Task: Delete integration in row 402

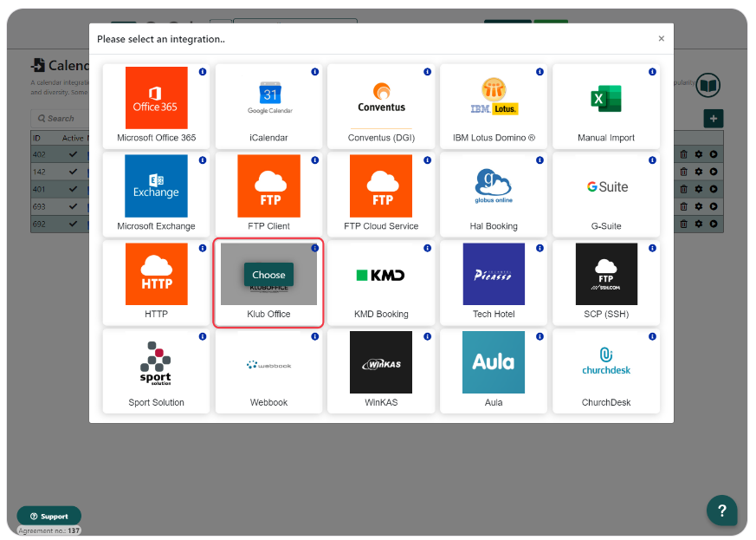Action: click(x=683, y=154)
